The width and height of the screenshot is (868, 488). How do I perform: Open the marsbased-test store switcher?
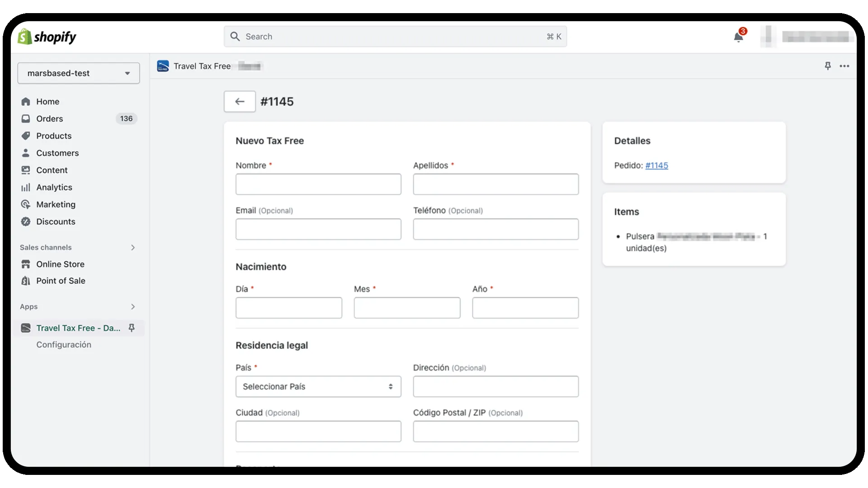point(78,73)
